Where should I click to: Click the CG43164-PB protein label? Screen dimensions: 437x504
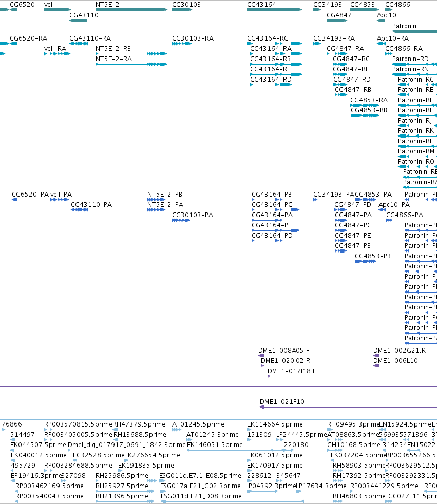pyautogui.click(x=272, y=195)
